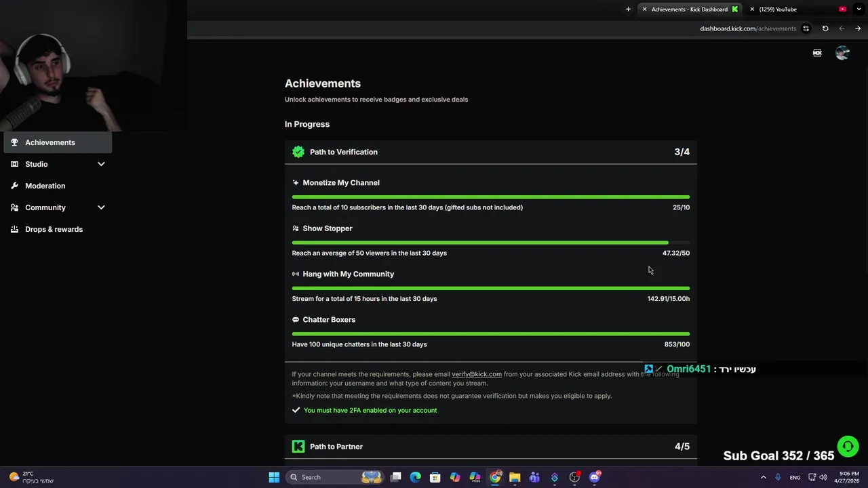Open Google Chrome from taskbar
Image resolution: width=868 pixels, height=488 pixels.
495,477
